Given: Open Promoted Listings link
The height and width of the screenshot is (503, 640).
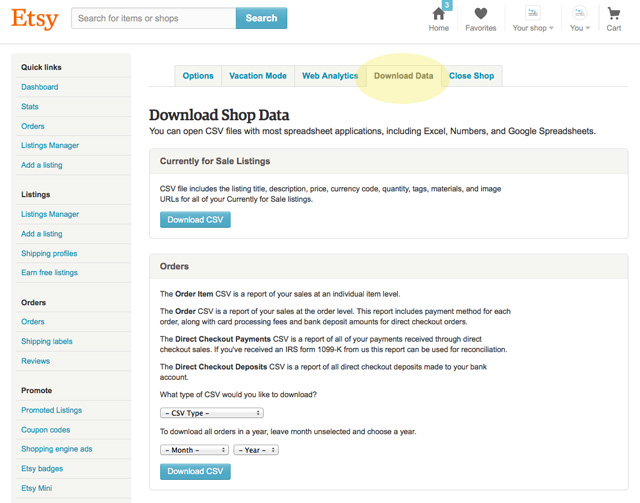Looking at the screenshot, I should tap(51, 410).
